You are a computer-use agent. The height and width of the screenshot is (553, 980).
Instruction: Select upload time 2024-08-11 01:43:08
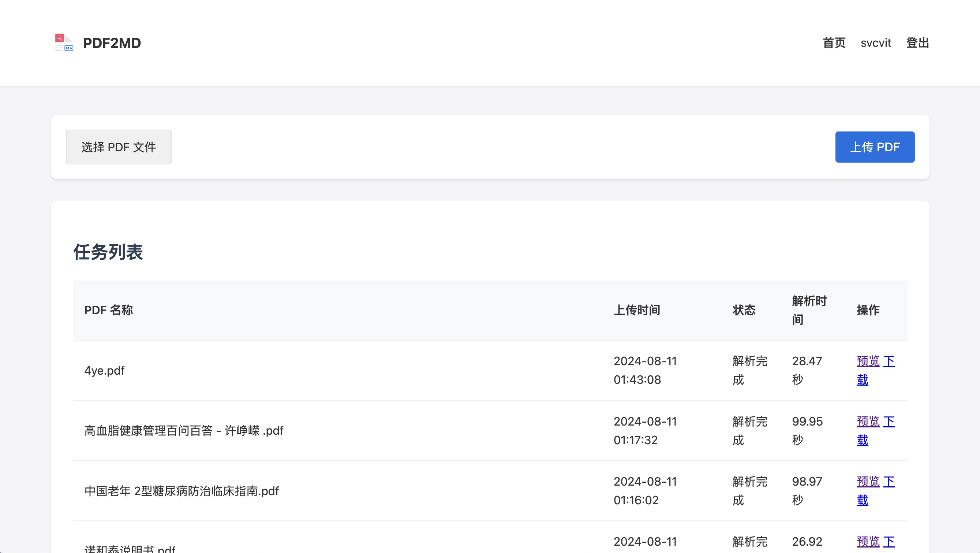[x=645, y=370]
